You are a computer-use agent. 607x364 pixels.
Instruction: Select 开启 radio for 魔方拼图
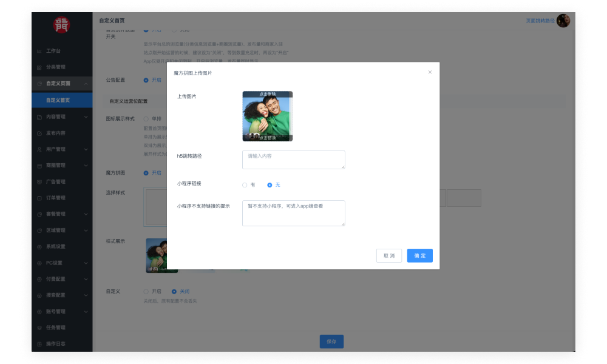pos(146,172)
